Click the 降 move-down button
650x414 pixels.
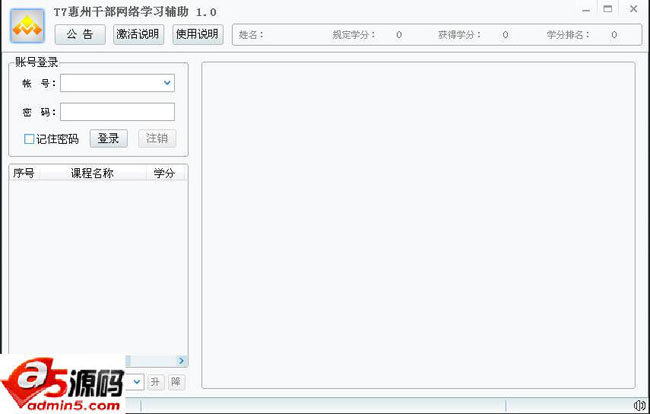(176, 382)
